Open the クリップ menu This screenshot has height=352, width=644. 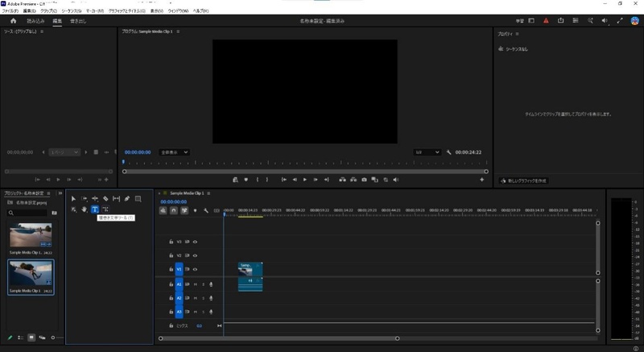click(48, 11)
